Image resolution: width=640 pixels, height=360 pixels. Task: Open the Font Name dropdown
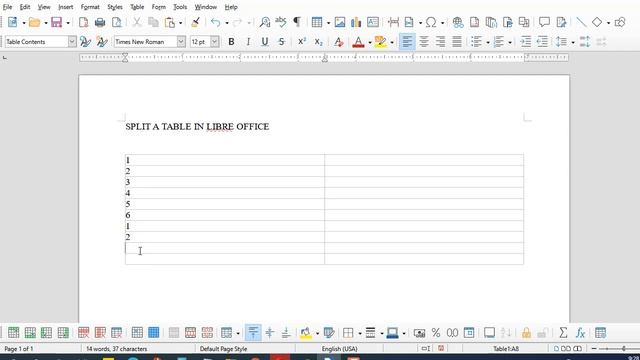[x=181, y=42]
